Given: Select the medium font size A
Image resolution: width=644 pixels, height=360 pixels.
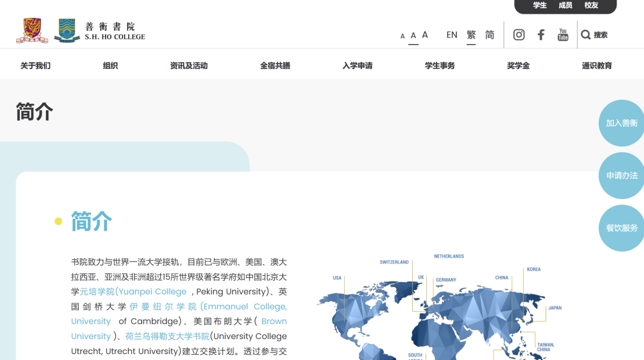Looking at the screenshot, I should (413, 36).
